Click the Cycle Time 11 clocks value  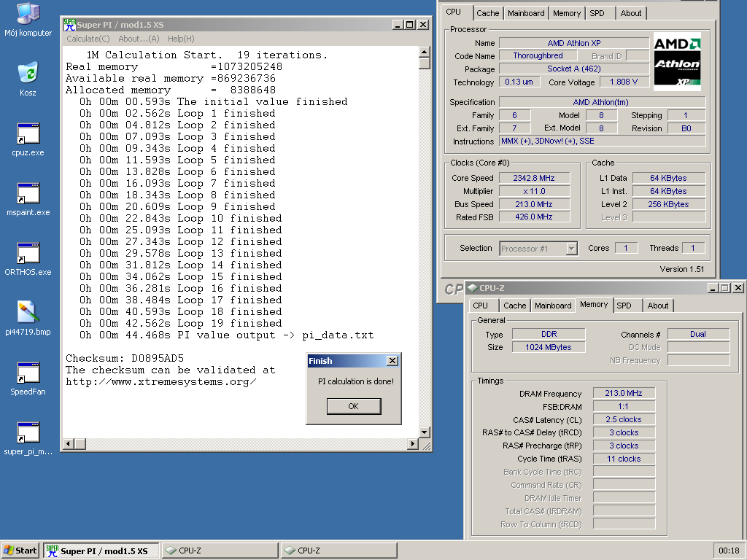(624, 459)
